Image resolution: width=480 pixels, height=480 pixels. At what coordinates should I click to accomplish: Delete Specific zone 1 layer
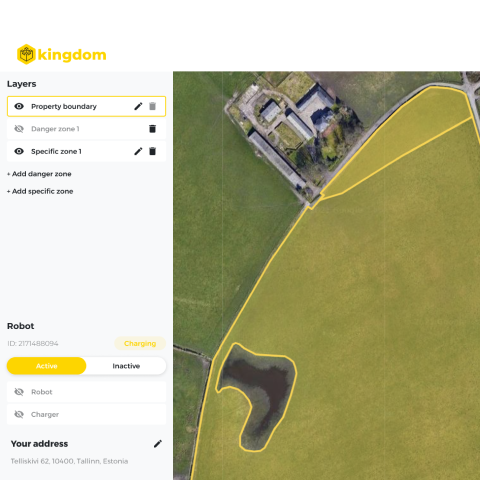tap(152, 151)
